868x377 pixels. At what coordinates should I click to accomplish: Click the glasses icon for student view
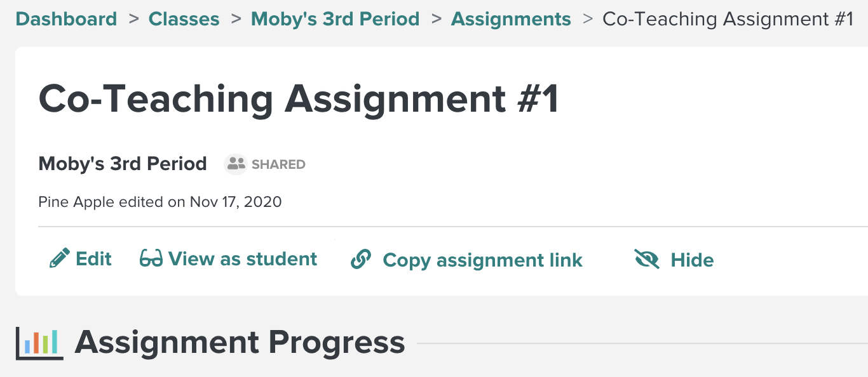tap(150, 259)
